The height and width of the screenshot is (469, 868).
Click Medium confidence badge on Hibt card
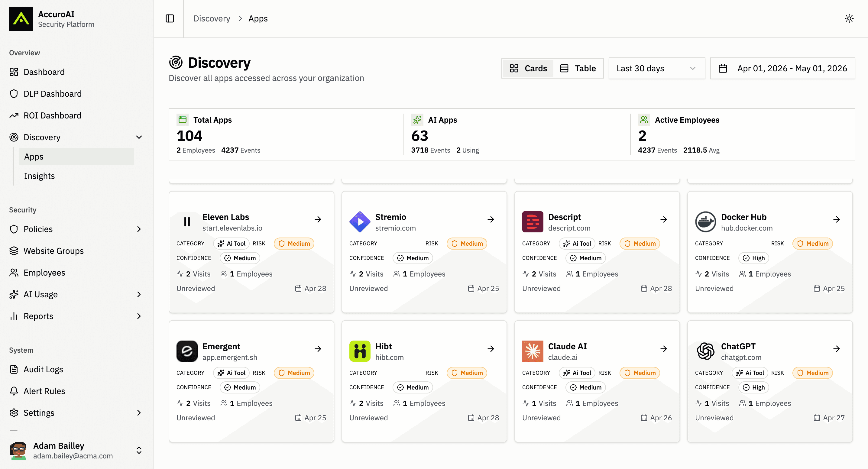click(x=413, y=387)
